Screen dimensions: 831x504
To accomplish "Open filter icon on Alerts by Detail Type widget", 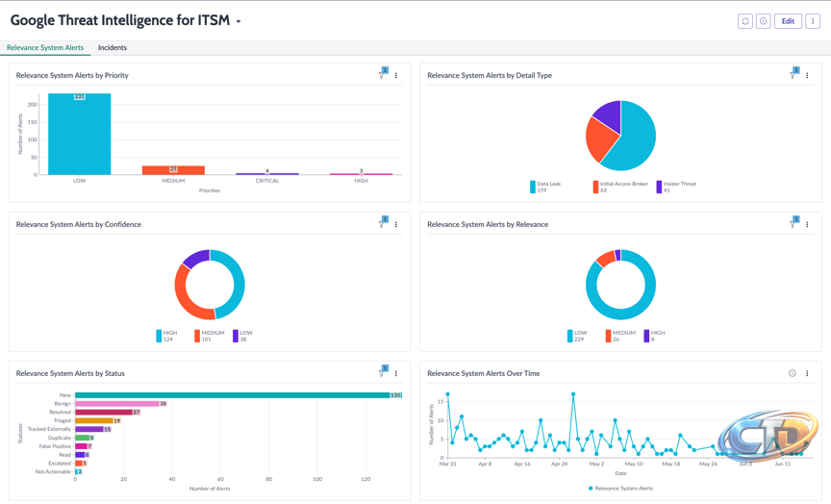I will tap(793, 74).
